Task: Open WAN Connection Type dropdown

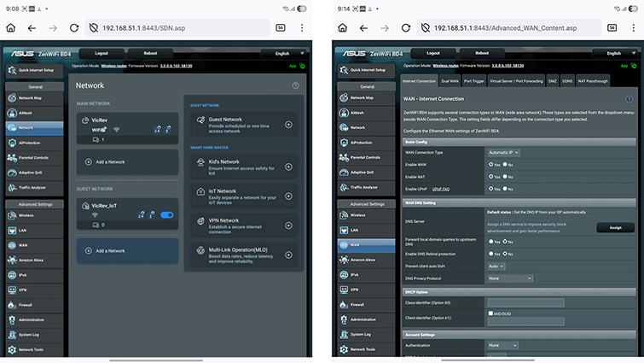Action: 504,152
